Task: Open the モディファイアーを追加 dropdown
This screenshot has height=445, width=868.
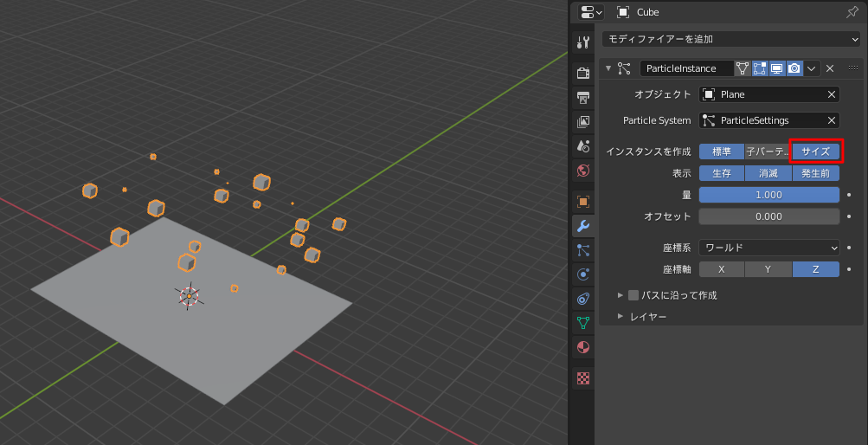Action: coord(730,39)
